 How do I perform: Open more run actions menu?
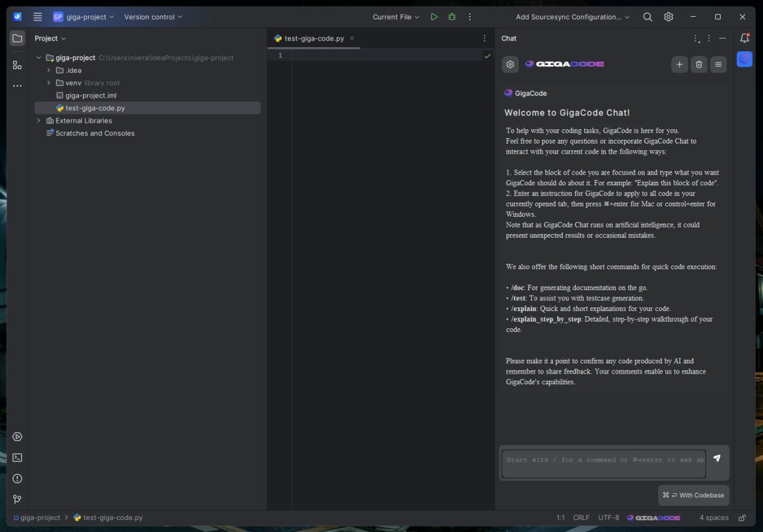coord(470,17)
